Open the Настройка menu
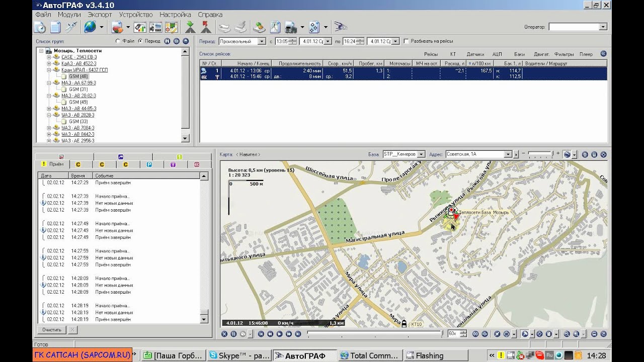This screenshot has height=362, width=644. (x=175, y=15)
